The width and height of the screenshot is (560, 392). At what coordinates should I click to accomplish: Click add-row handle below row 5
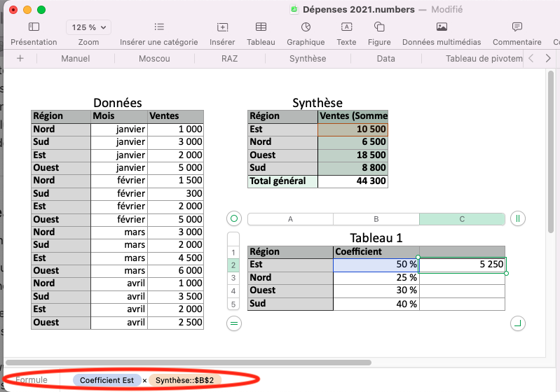click(x=234, y=323)
